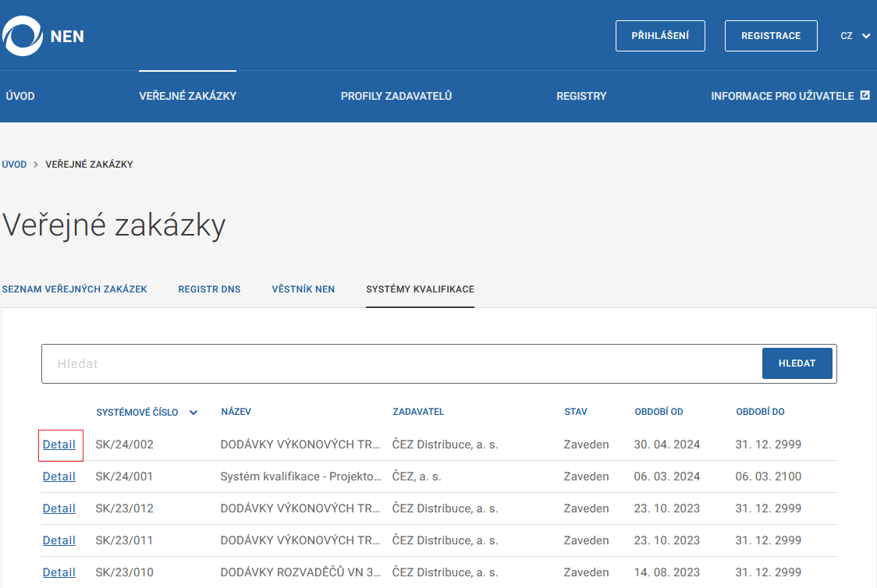
Task: Toggle sort arrow next to Systémové číslo
Action: coord(194,413)
